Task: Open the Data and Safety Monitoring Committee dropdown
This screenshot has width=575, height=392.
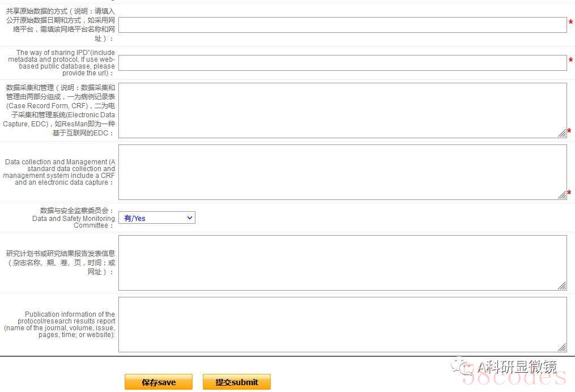Action: click(157, 218)
